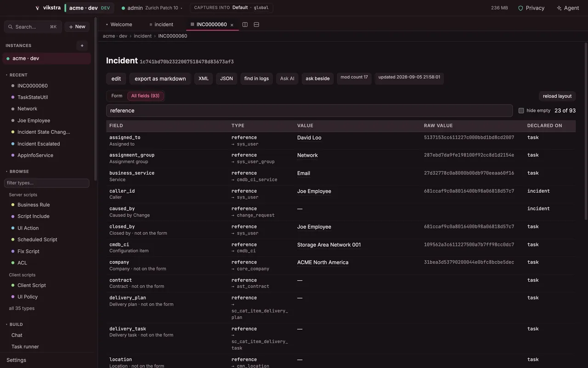Click the list icon on incident tab
This screenshot has width=588, height=368.
151,24
